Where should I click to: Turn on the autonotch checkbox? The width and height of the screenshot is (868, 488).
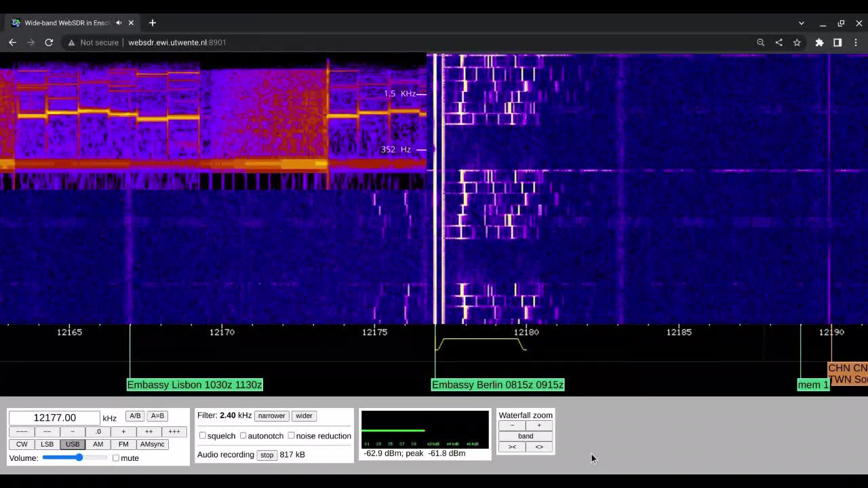pos(243,436)
